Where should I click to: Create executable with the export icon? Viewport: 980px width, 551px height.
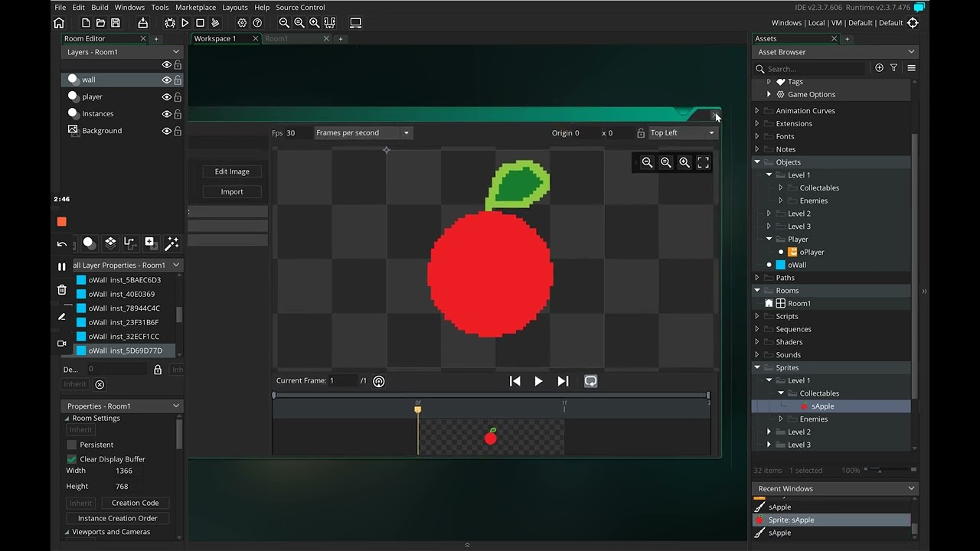click(x=142, y=23)
